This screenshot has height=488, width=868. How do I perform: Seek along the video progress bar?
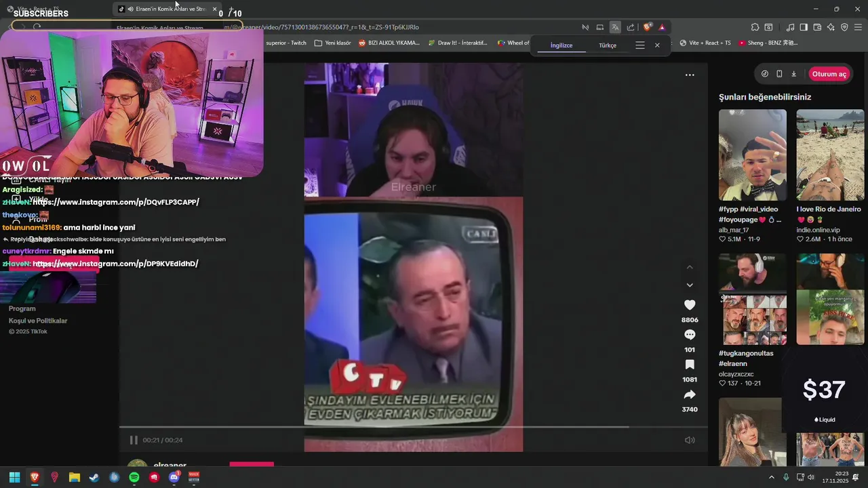413,427
